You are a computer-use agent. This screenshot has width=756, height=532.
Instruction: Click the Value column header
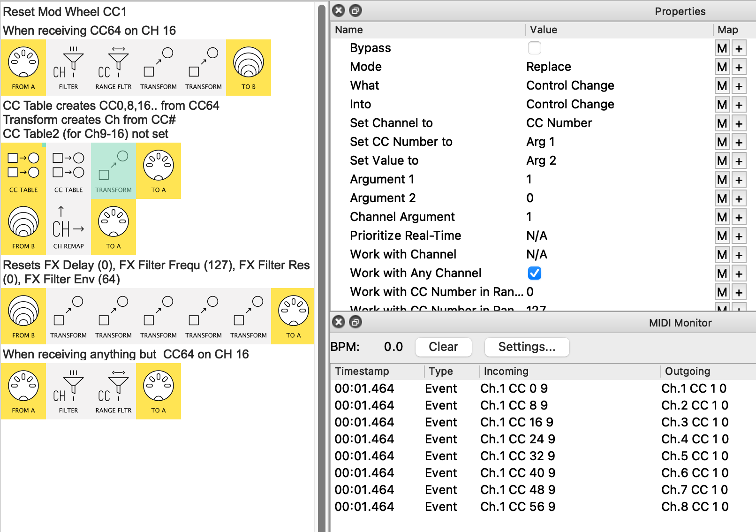click(544, 30)
